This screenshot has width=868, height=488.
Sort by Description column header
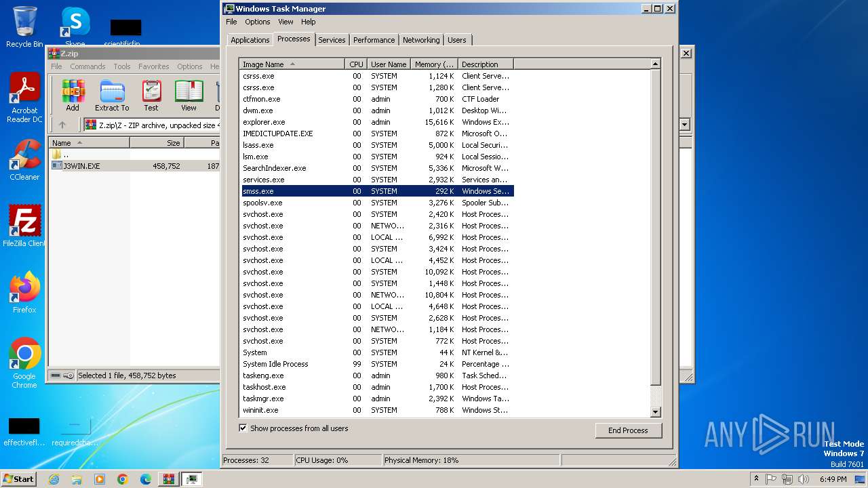pyautogui.click(x=486, y=64)
